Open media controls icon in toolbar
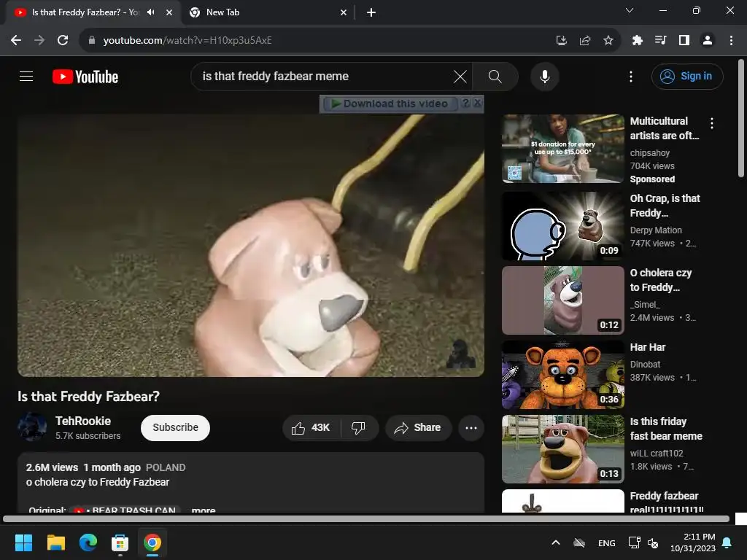Viewport: 747px width, 560px height. [660, 41]
